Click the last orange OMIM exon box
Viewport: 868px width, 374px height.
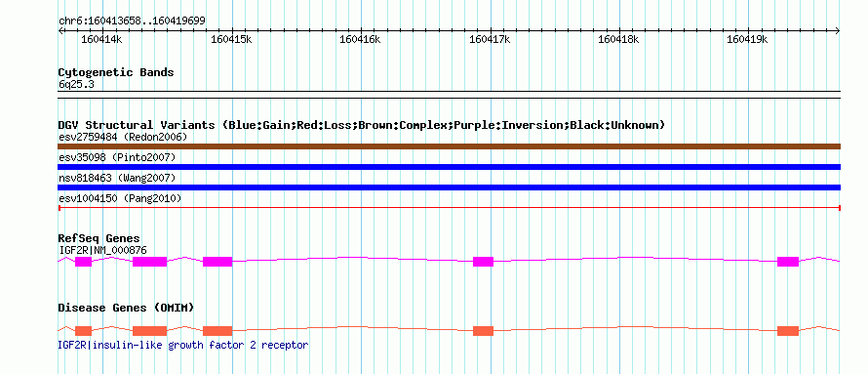click(x=788, y=331)
